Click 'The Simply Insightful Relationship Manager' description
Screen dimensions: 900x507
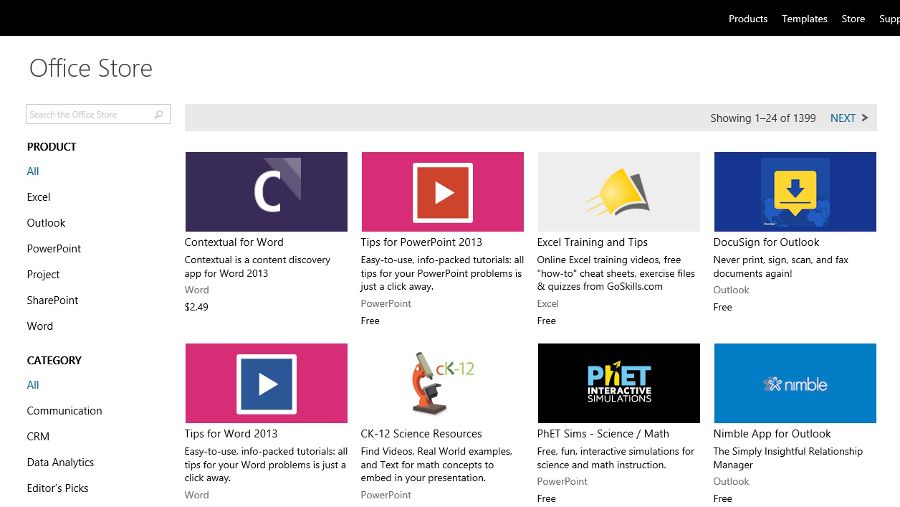(x=788, y=458)
